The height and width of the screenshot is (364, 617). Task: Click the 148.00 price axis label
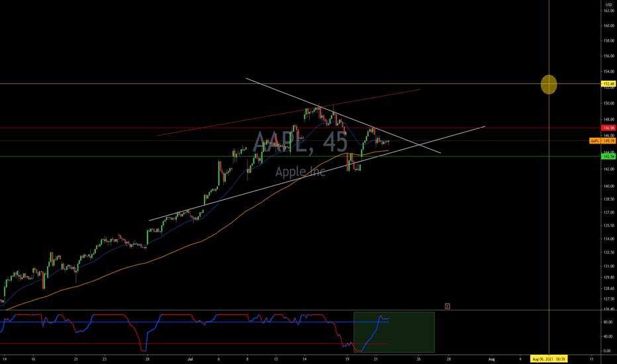(x=609, y=120)
